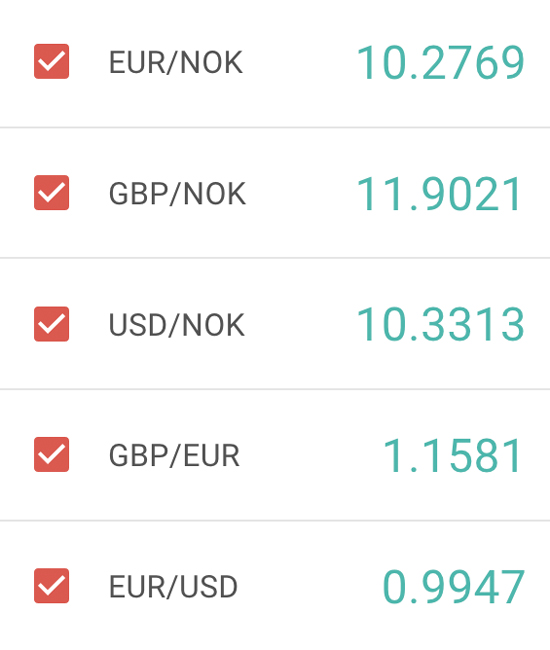This screenshot has width=550, height=650.
Task: Open the 10.3313 rate value
Action: (x=440, y=325)
